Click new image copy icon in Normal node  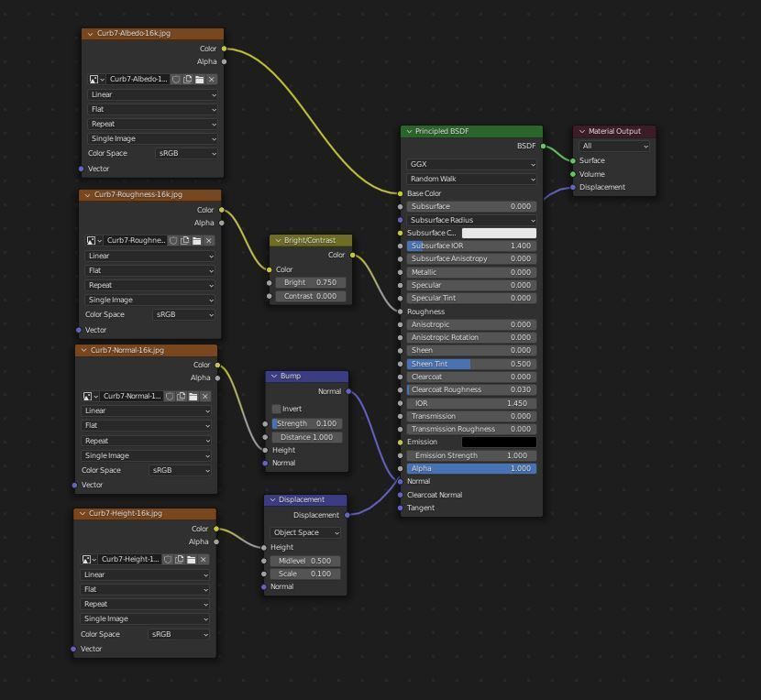182,397
